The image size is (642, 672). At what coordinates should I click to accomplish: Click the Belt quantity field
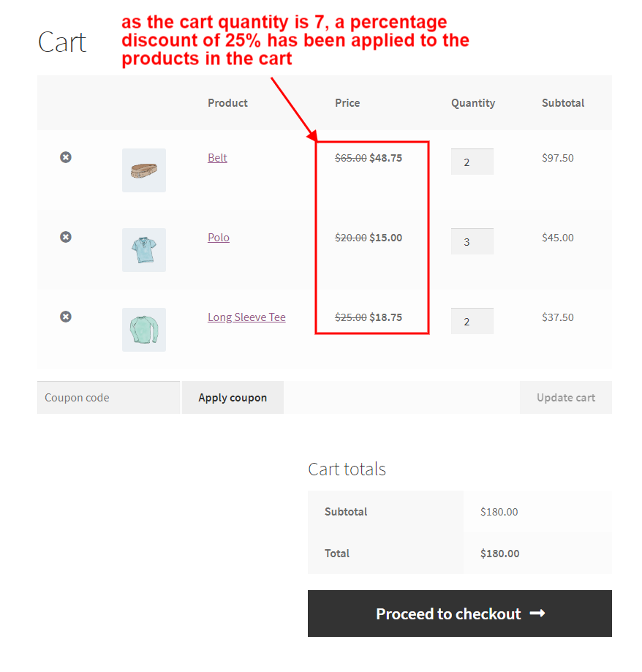472,162
